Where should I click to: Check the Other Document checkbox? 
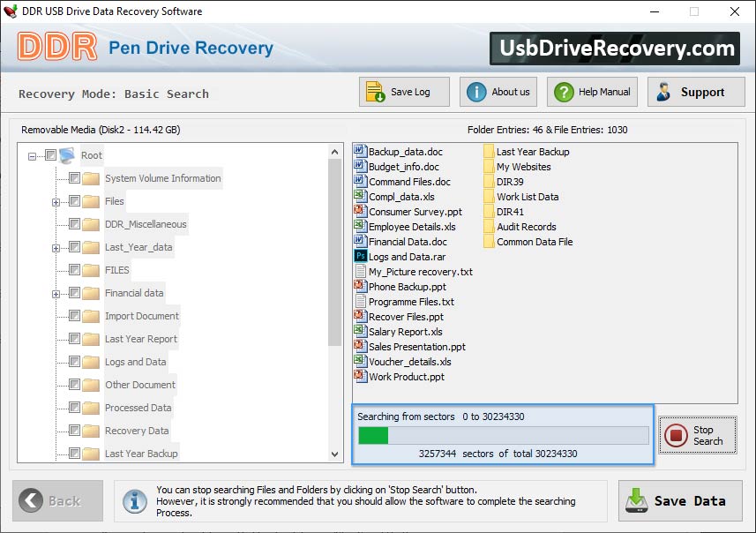pos(74,385)
